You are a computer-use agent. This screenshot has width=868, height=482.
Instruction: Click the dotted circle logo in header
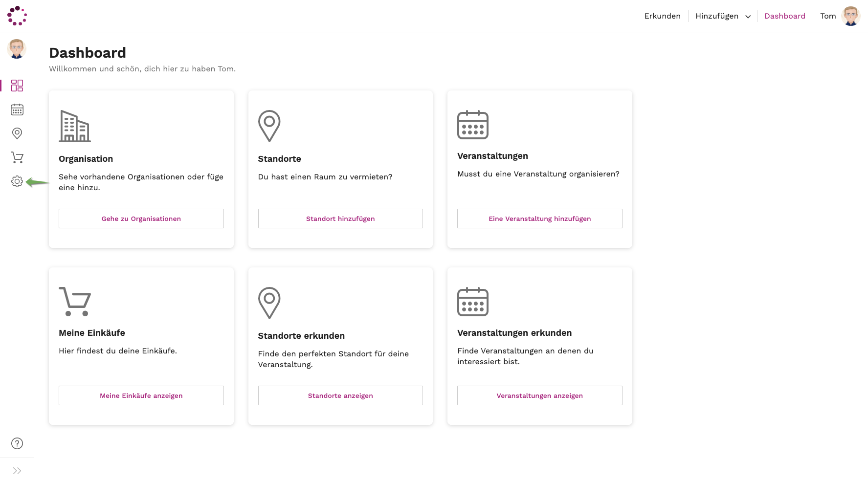click(x=17, y=16)
